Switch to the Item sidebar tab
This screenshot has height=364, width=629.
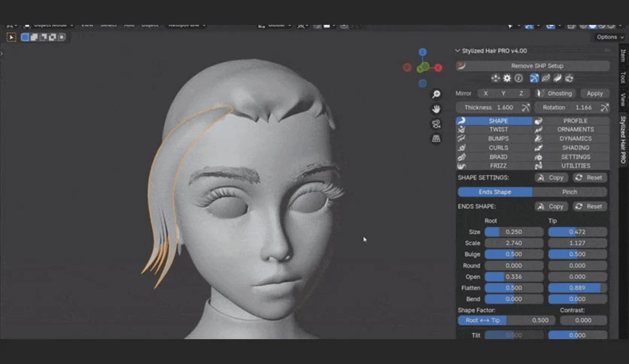623,56
